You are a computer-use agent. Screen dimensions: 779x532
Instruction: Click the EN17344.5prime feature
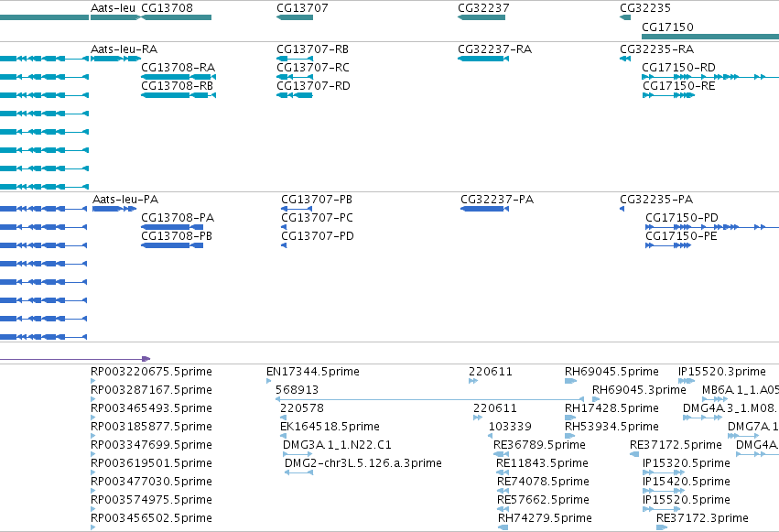click(x=312, y=372)
